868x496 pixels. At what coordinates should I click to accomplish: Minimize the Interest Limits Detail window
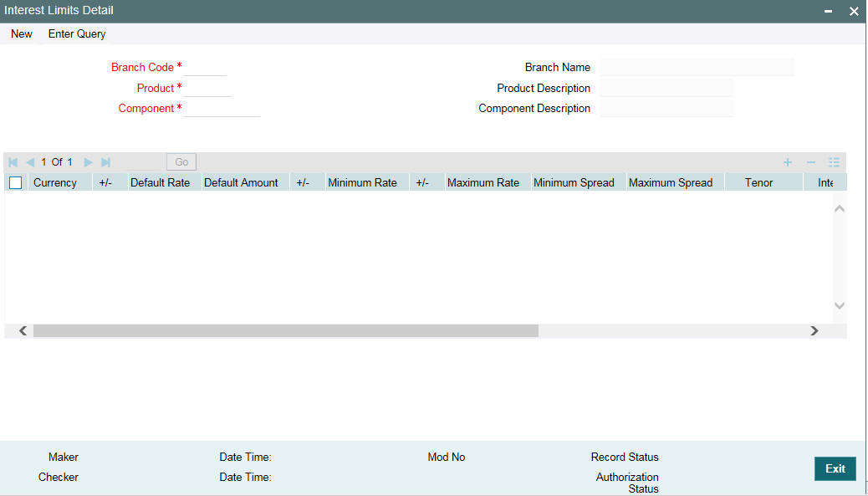coord(828,11)
